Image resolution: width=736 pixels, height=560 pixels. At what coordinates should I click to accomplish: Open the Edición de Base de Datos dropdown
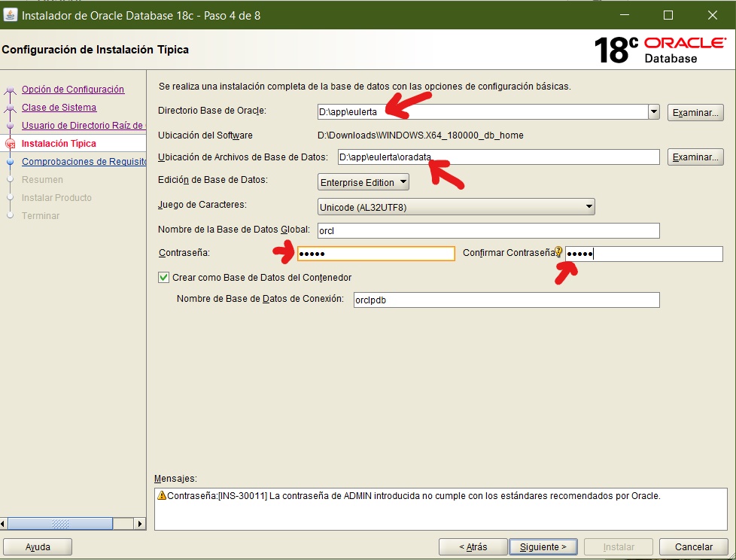coord(363,182)
